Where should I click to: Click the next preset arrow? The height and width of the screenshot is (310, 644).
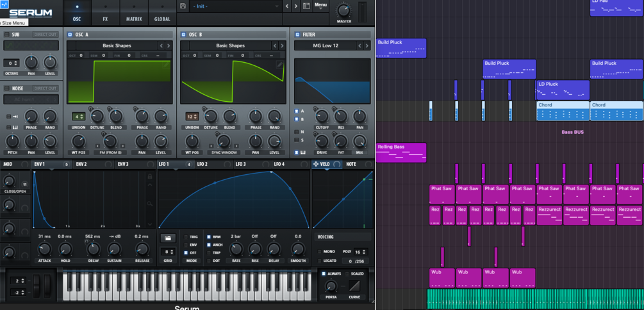coord(295,6)
